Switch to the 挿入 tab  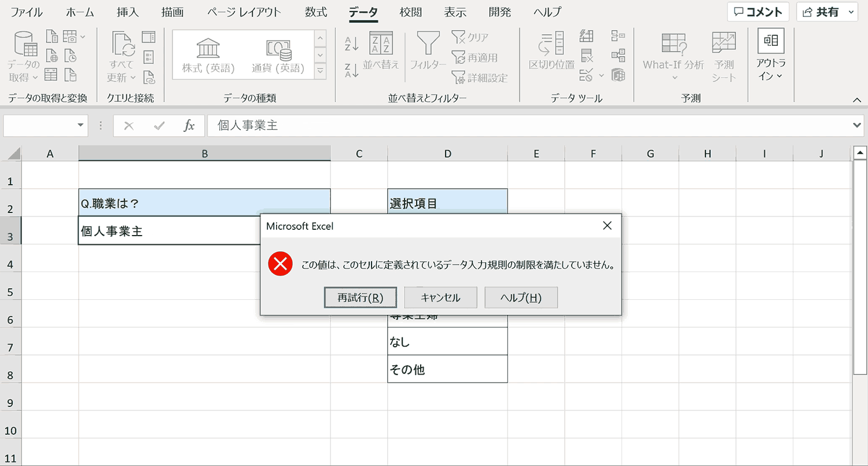[128, 12]
